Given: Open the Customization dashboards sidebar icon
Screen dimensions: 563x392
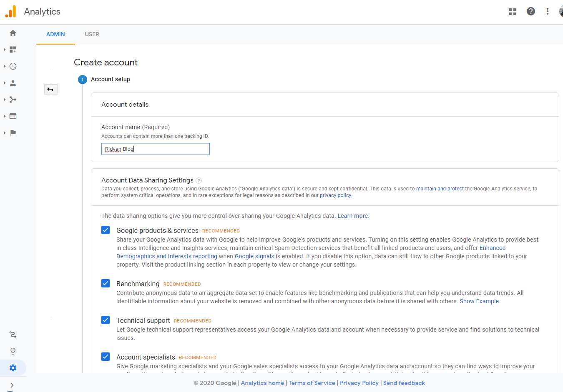Looking at the screenshot, I should click(x=13, y=50).
